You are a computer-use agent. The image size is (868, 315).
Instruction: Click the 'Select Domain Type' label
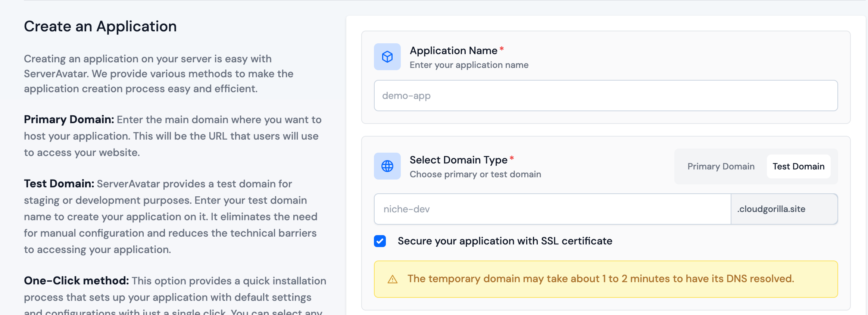(459, 160)
